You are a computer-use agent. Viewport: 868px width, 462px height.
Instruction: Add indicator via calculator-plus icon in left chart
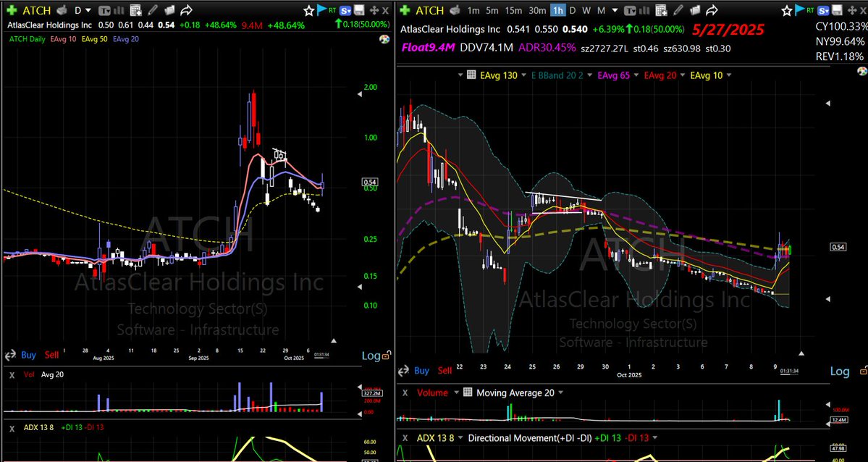tap(135, 11)
